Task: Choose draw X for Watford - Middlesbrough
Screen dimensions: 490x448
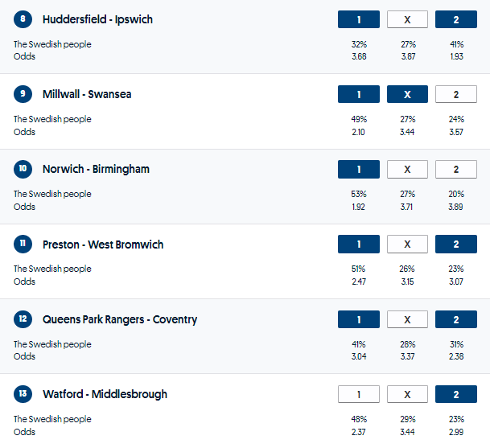Action: 407,394
